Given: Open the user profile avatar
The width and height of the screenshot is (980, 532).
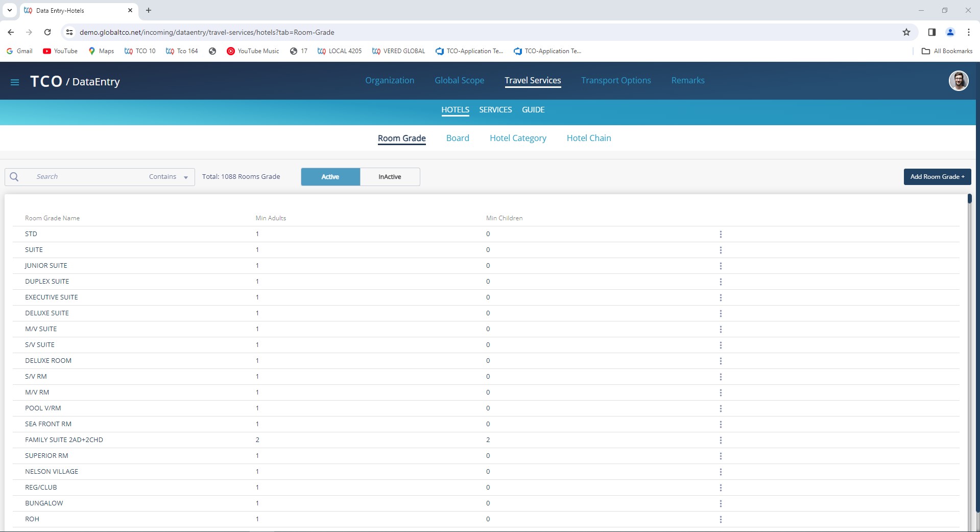Looking at the screenshot, I should point(958,81).
